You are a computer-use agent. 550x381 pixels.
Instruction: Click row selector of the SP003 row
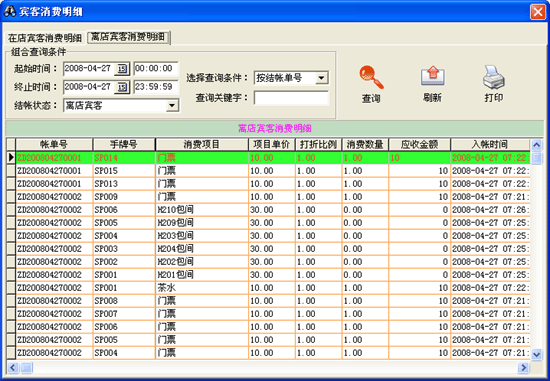[11, 249]
